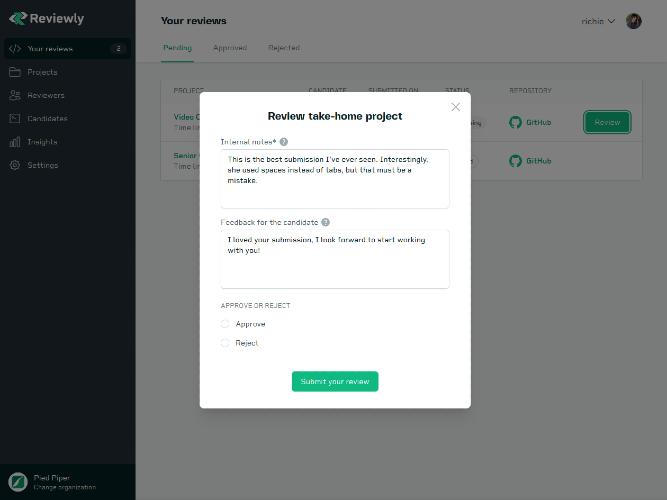Open the Projects folder icon
The width and height of the screenshot is (667, 500).
(x=15, y=72)
